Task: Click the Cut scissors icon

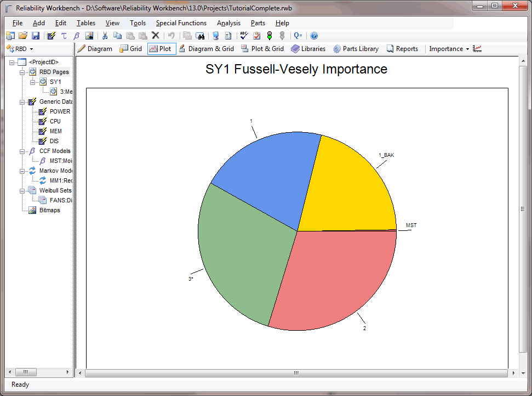Action: pyautogui.click(x=105, y=36)
